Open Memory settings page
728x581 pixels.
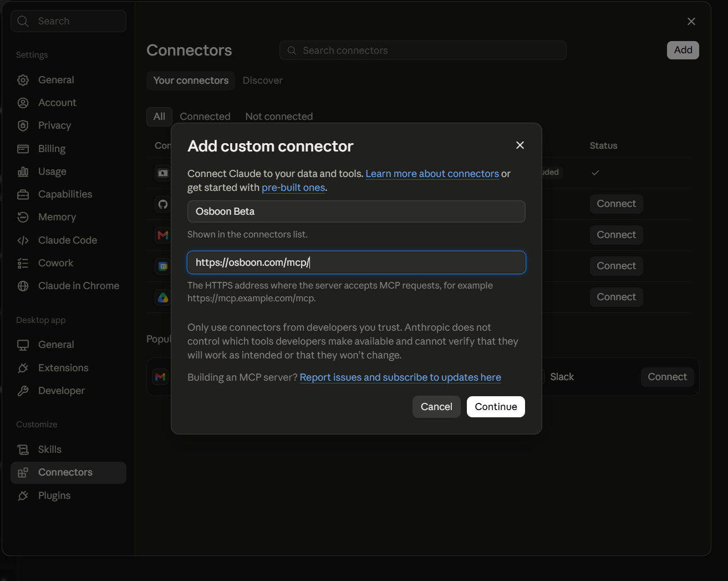68,217
